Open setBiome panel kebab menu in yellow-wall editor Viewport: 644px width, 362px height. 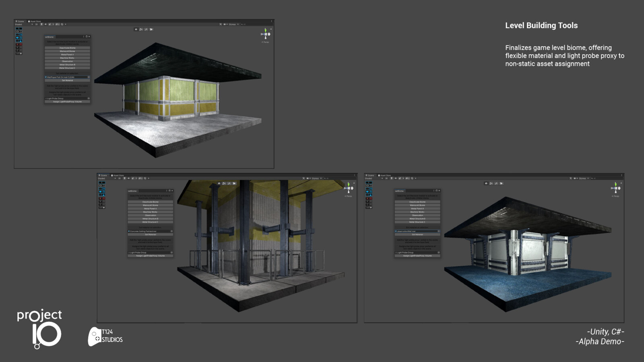pyautogui.click(x=84, y=37)
